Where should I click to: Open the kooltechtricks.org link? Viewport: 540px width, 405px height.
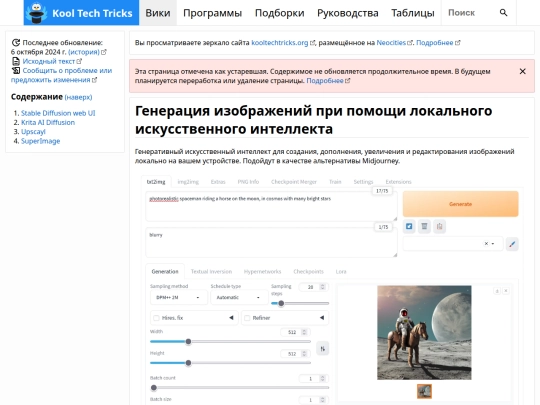tap(280, 43)
